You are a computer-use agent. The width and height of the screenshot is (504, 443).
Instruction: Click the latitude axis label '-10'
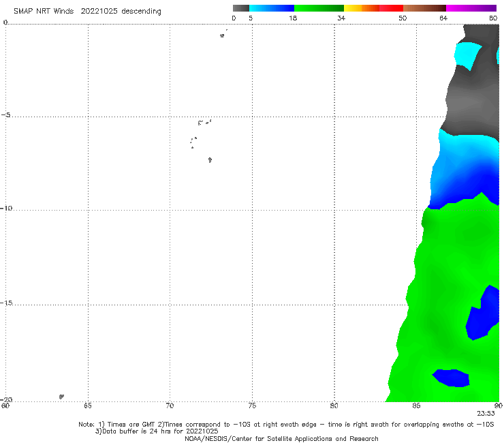point(6,208)
